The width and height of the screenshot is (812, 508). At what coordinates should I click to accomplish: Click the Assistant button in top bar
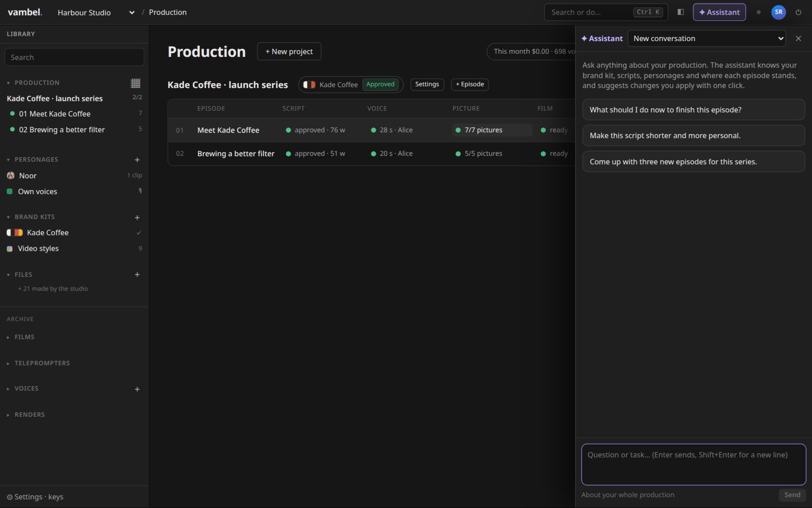coord(719,12)
